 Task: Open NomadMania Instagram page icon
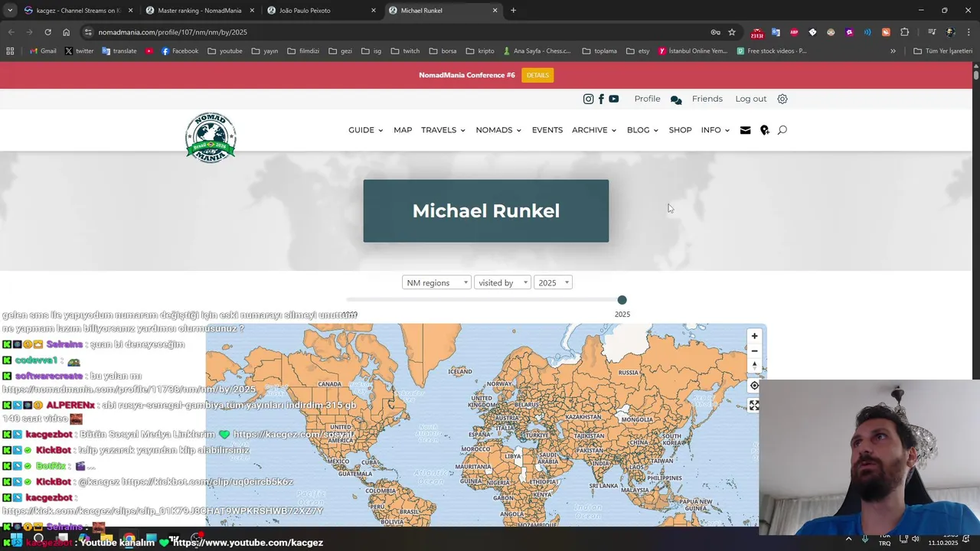588,99
